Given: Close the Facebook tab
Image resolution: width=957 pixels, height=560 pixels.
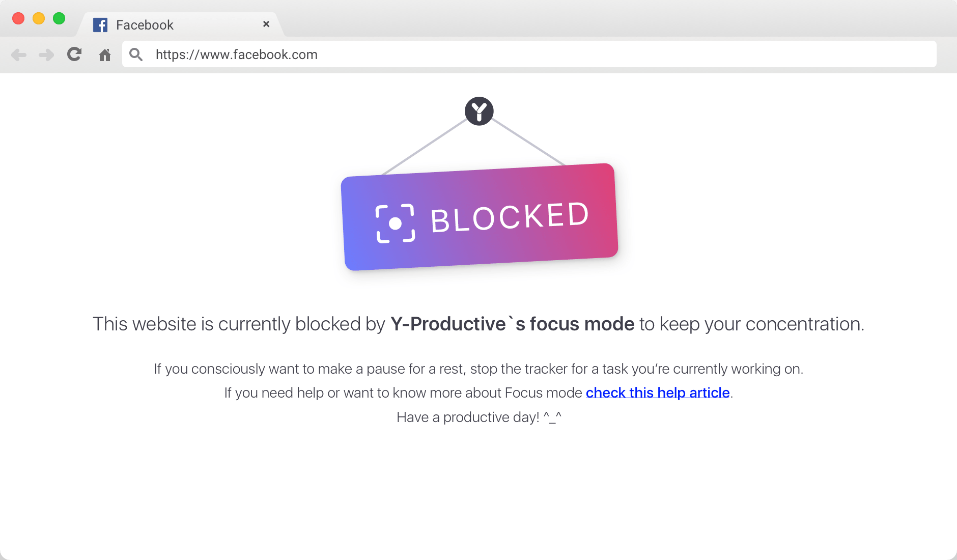Looking at the screenshot, I should (x=266, y=24).
